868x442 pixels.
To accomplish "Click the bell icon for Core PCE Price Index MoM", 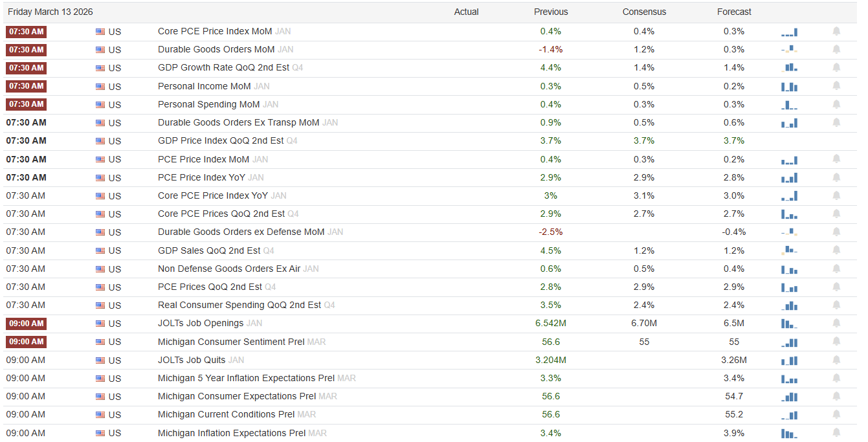I will pyautogui.click(x=836, y=31).
